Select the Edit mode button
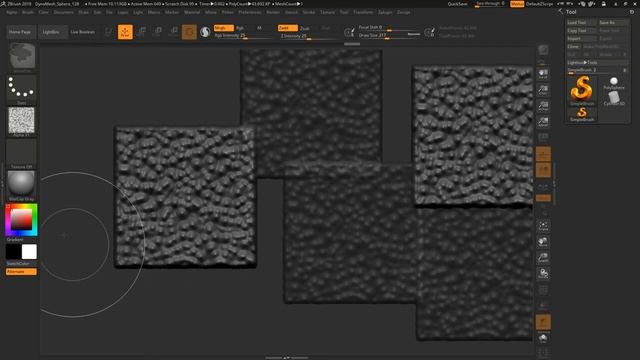Screen dimensions: 640x360 109,32
